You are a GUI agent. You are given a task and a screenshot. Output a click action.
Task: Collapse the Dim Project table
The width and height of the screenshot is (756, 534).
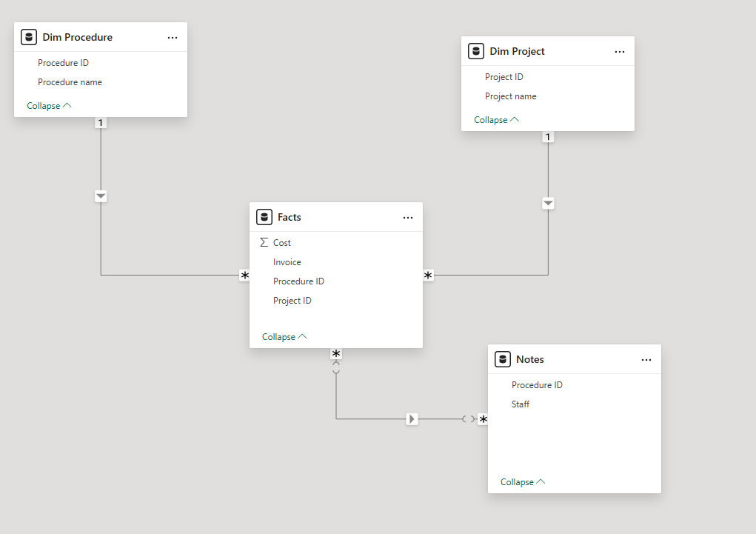pos(496,120)
